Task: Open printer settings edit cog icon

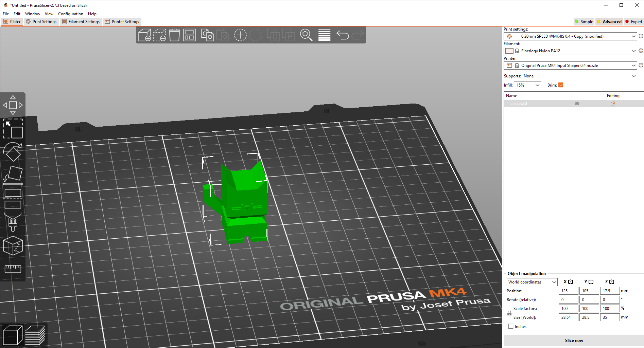Action: tap(641, 65)
